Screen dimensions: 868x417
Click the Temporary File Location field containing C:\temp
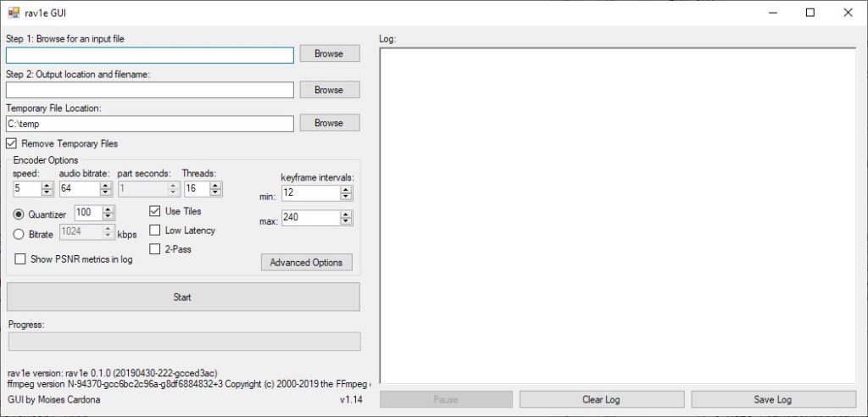coord(150,124)
